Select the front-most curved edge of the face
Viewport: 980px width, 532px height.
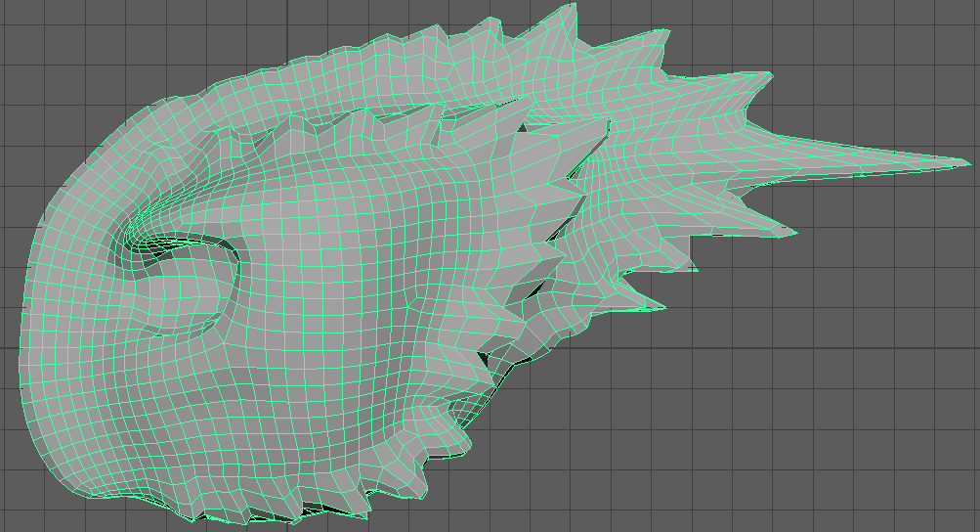pos(26,313)
